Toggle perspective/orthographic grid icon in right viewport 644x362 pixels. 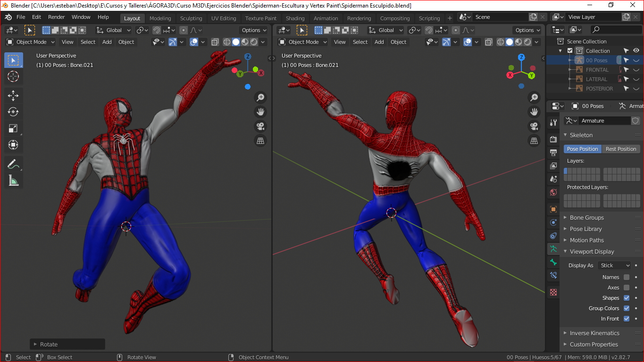click(534, 140)
